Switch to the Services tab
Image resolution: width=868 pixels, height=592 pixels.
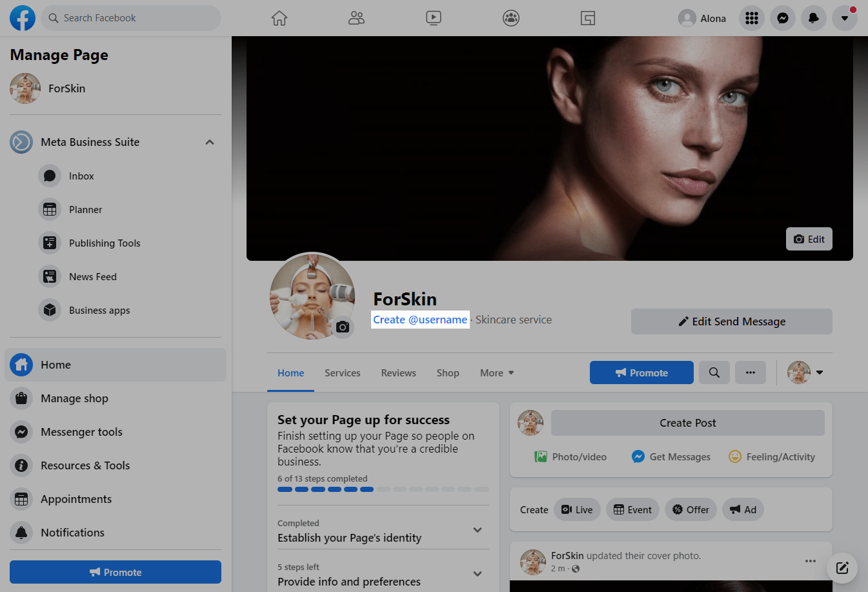[x=342, y=373]
